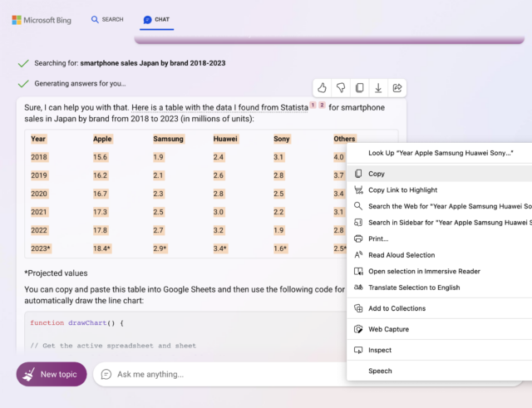
Task: Select Search the Web for selection
Action: point(440,206)
